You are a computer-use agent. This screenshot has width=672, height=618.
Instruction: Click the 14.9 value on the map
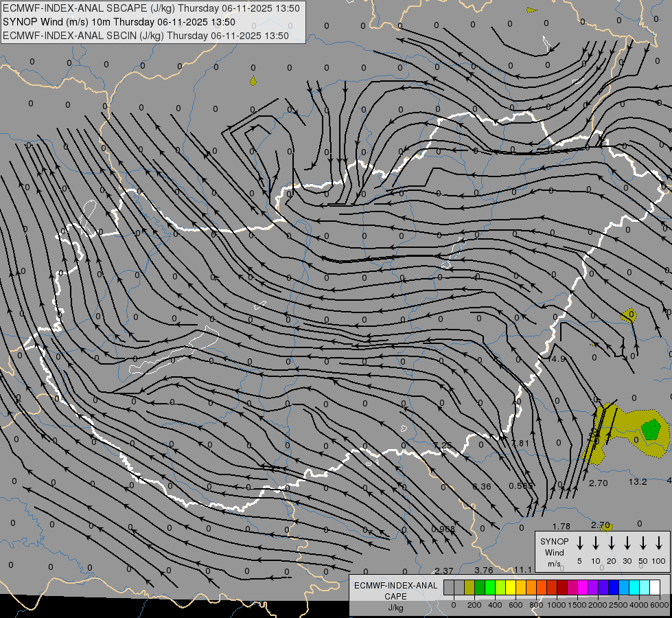556,358
